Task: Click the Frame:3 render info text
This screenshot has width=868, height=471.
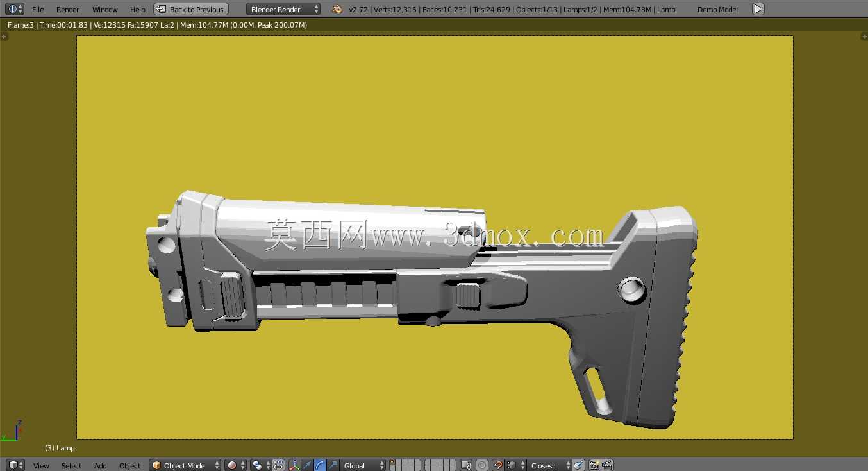Action: click(x=21, y=25)
